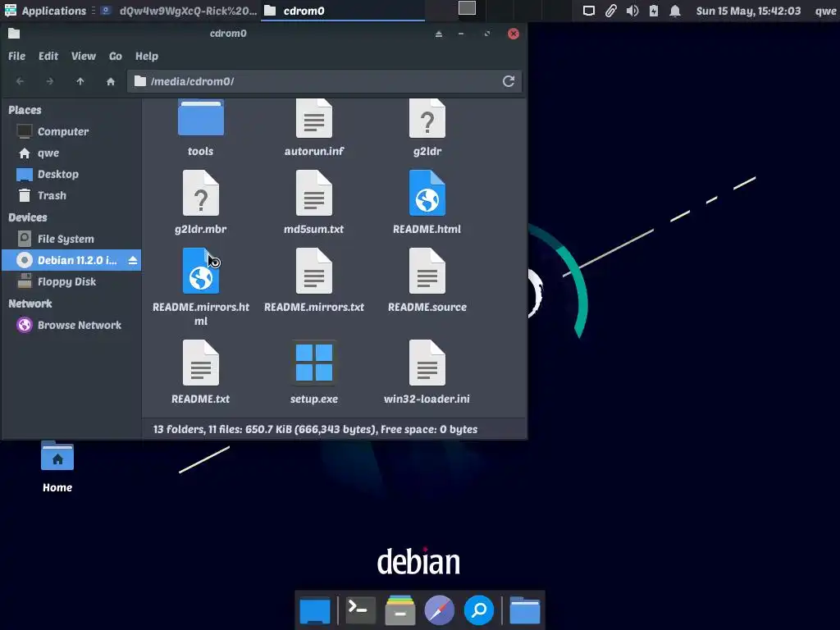This screenshot has width=840, height=630.
Task: Click the date and time clock
Action: [748, 11]
